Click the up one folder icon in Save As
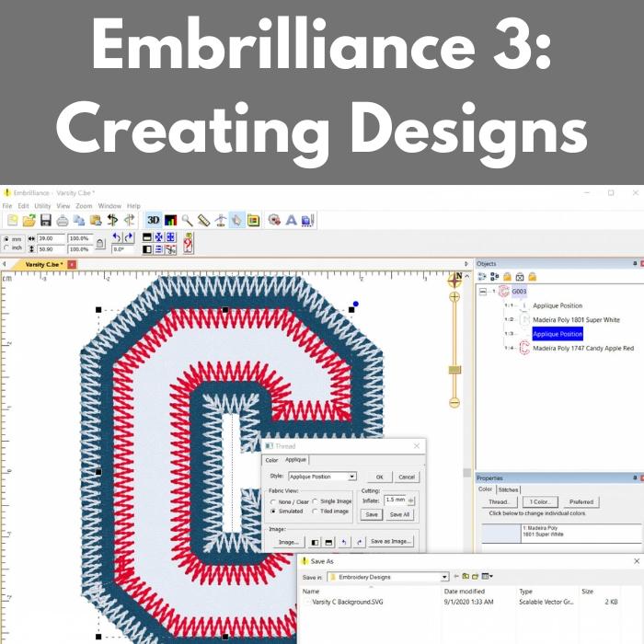 click(466, 576)
